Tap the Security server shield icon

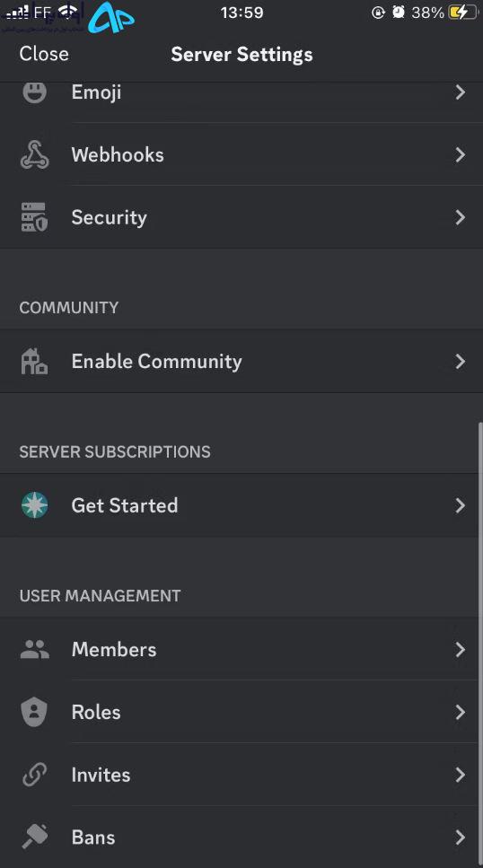34,217
